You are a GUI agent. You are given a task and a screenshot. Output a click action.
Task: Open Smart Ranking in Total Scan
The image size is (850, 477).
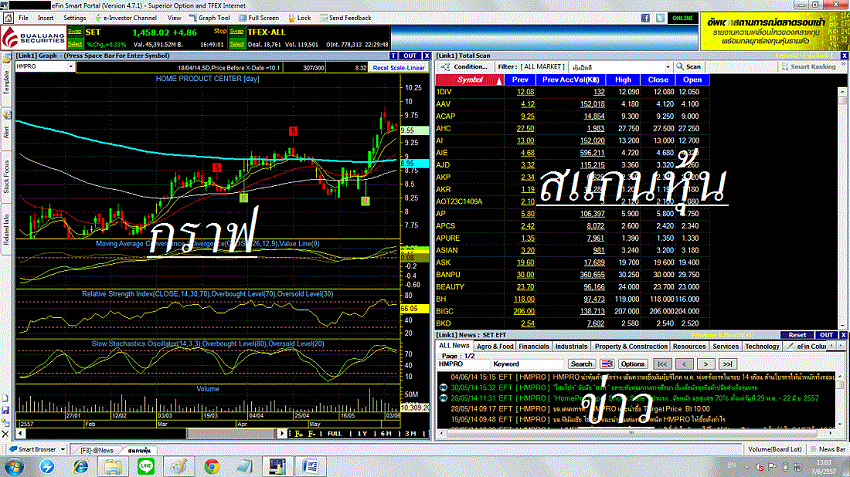(809, 67)
